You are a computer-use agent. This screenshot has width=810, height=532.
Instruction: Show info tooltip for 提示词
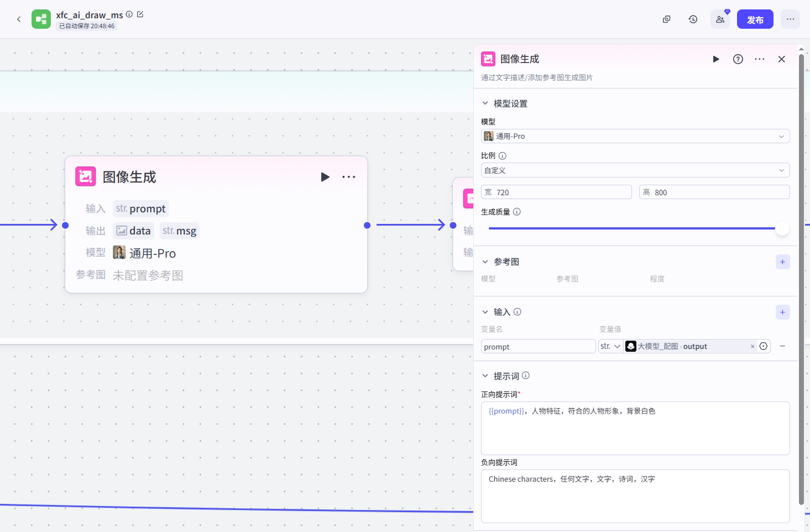(526, 375)
